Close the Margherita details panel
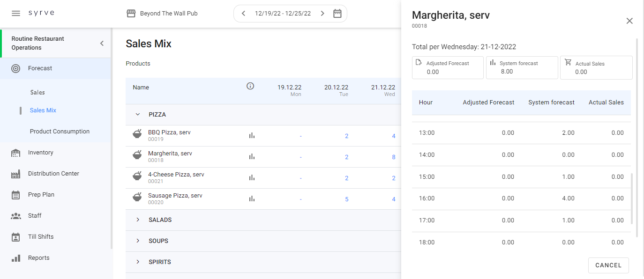 pos(629,21)
